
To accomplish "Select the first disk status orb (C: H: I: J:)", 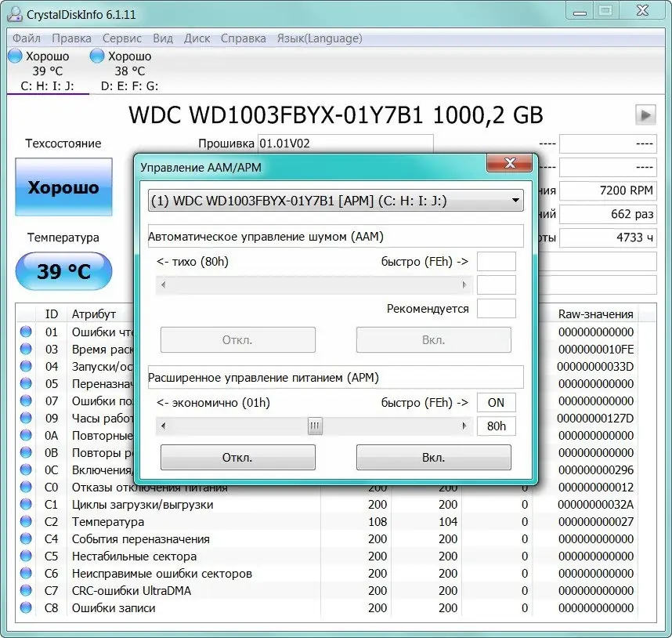I will tap(15, 56).
